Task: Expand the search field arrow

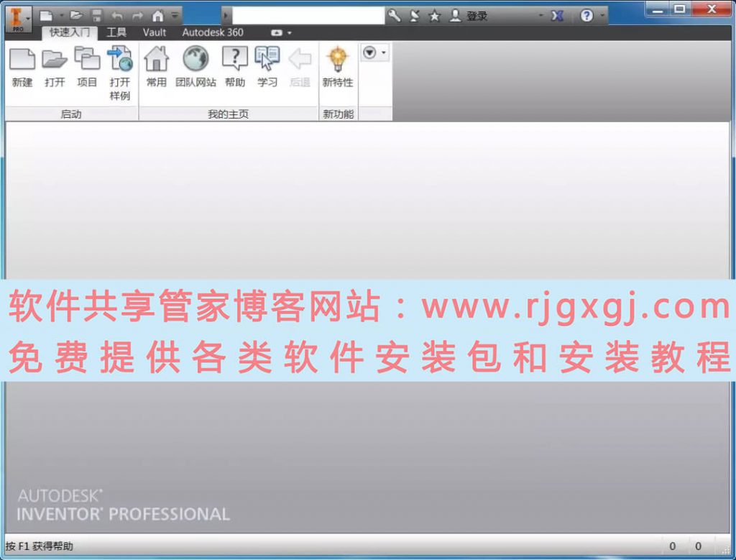Action: [226, 16]
